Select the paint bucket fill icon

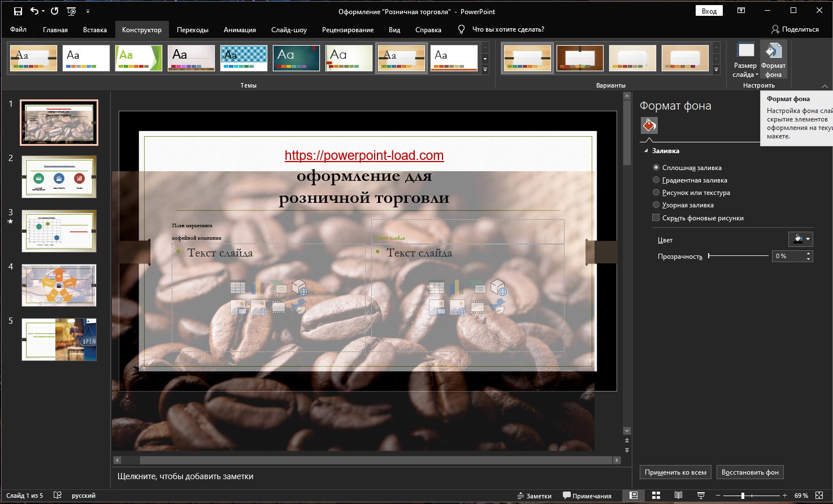[x=649, y=125]
